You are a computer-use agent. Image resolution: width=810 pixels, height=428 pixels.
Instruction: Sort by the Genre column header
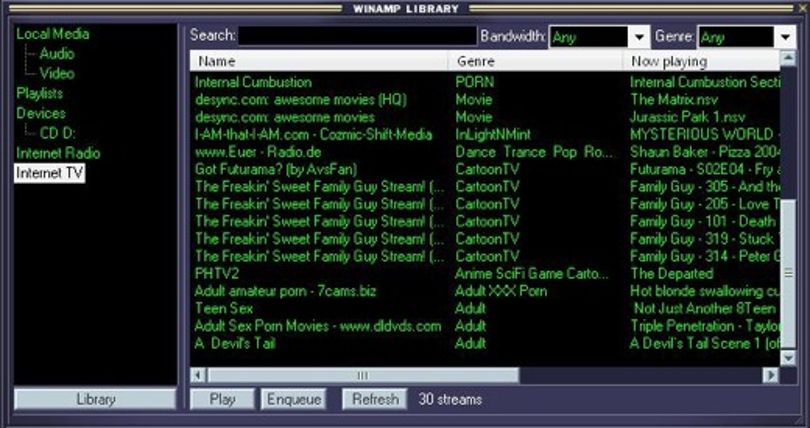tap(536, 61)
